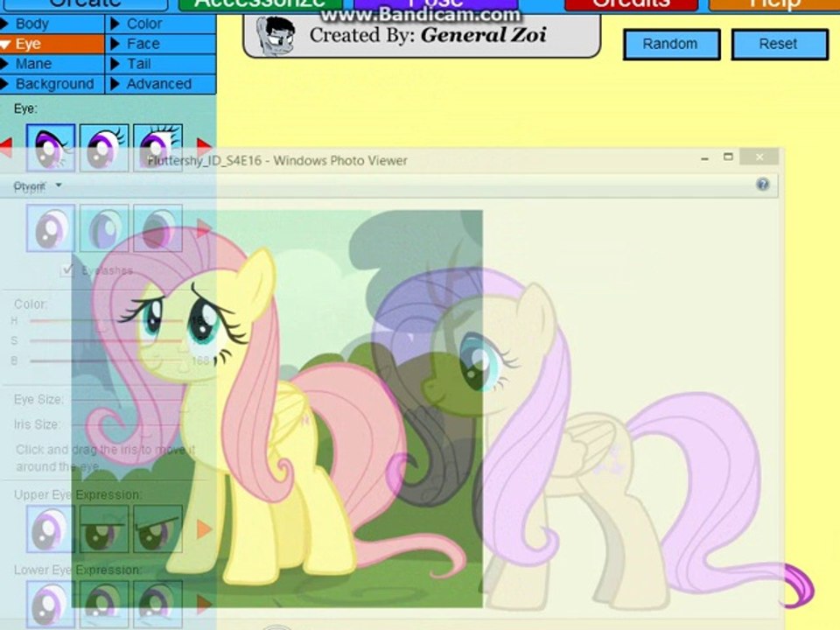The height and width of the screenshot is (630, 840).
Task: Select third upper eye expression thumbnail
Action: [x=157, y=529]
